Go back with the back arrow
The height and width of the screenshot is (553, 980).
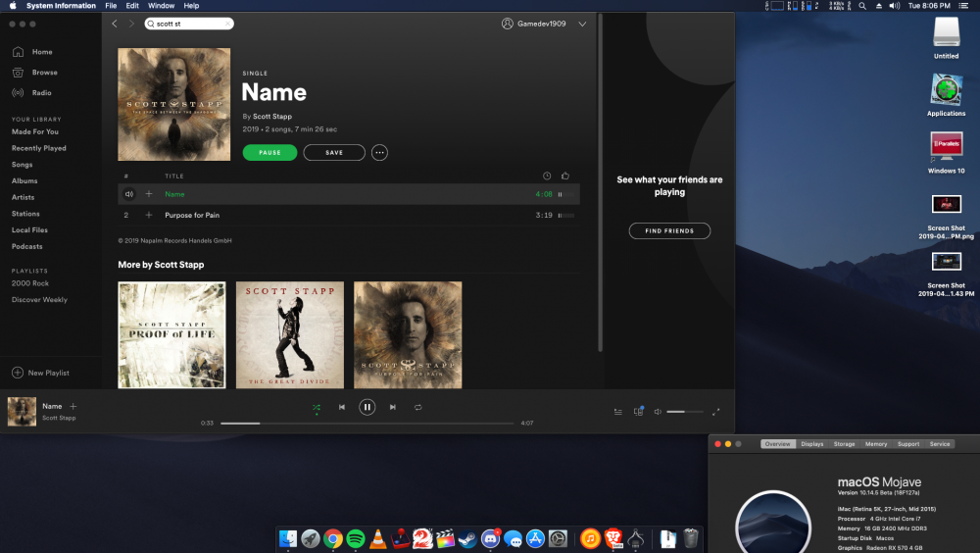tap(115, 24)
